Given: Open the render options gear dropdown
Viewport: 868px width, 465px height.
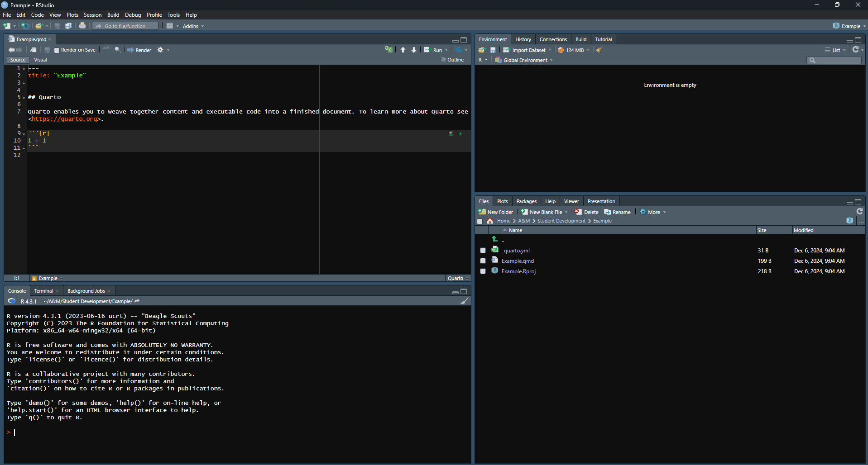Looking at the screenshot, I should pyautogui.click(x=163, y=50).
